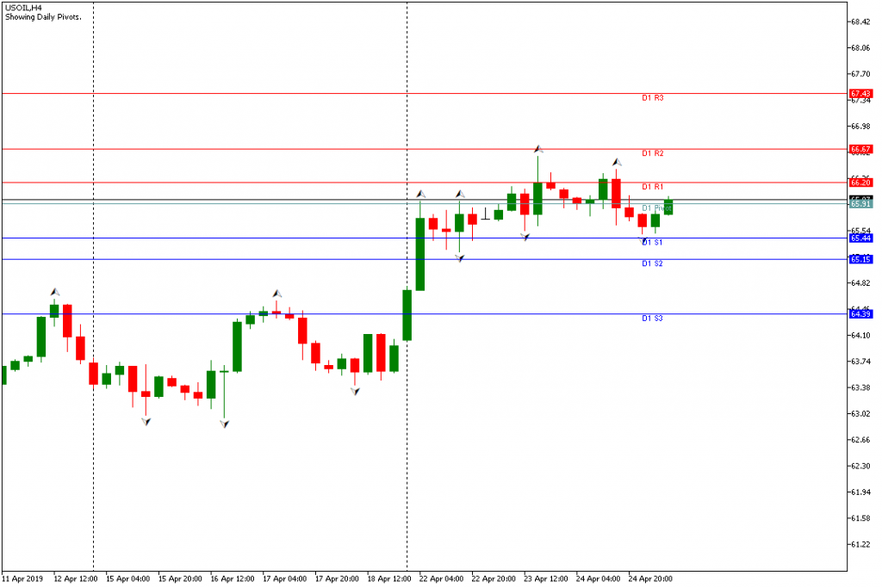Click the 22 Apr 04:00 label on the time axis

tap(441, 579)
